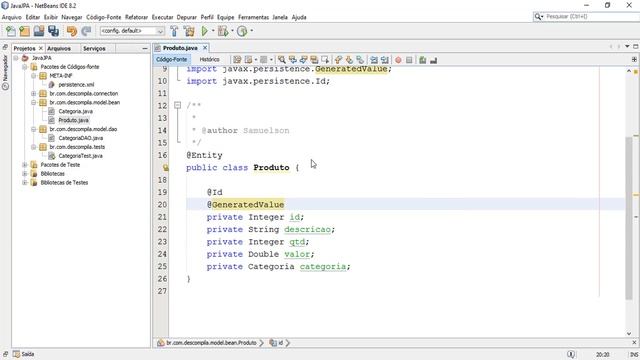The image size is (640, 360).
Task: Click the editor Find Selection magnifier icon
Action: (x=282, y=60)
